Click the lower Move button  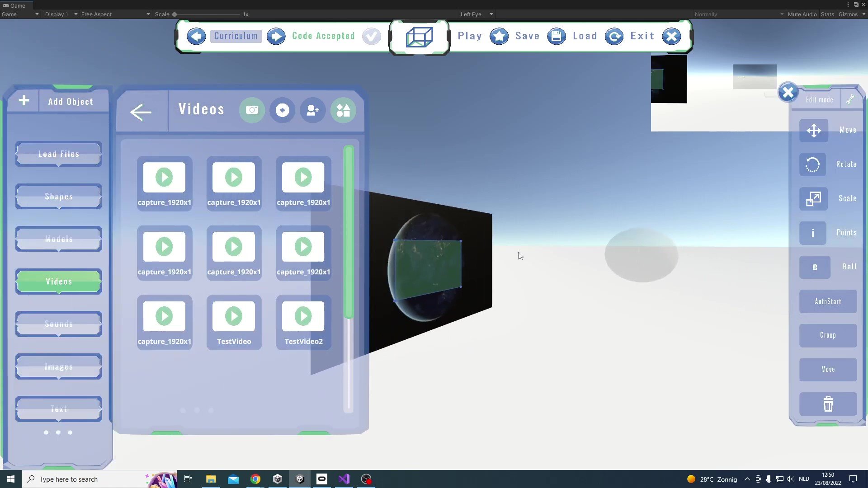(828, 370)
